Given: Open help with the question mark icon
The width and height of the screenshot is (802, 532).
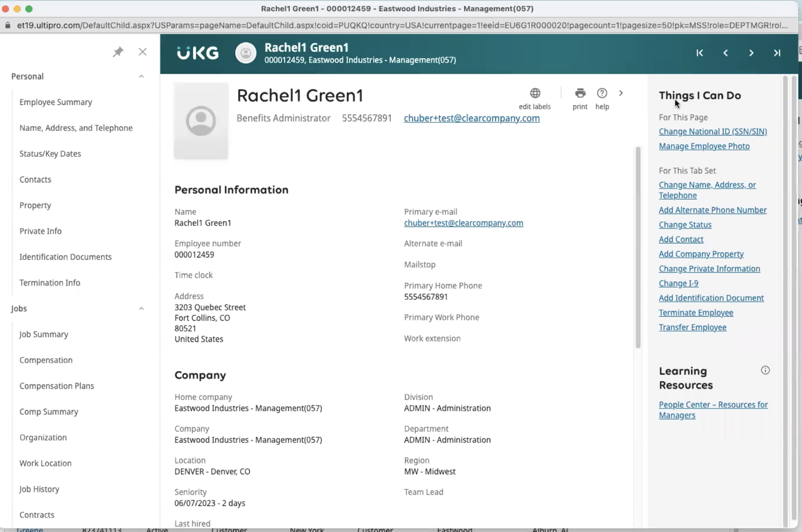Looking at the screenshot, I should (602, 93).
